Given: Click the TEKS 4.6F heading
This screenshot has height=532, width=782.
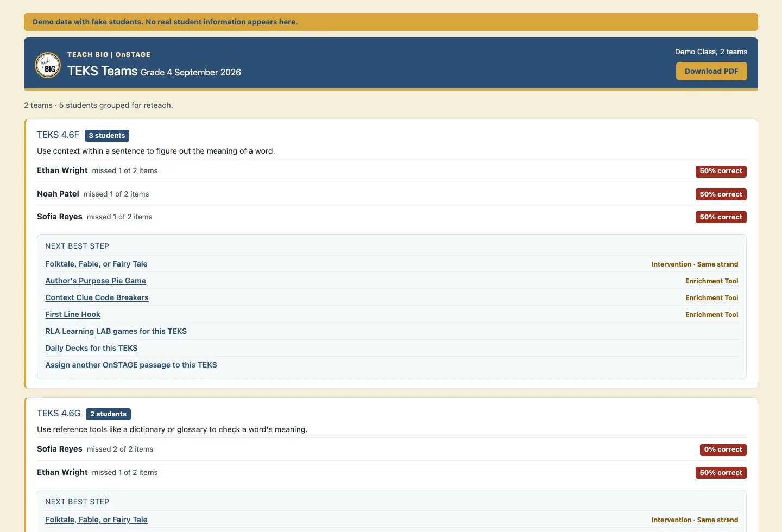Looking at the screenshot, I should [x=58, y=135].
